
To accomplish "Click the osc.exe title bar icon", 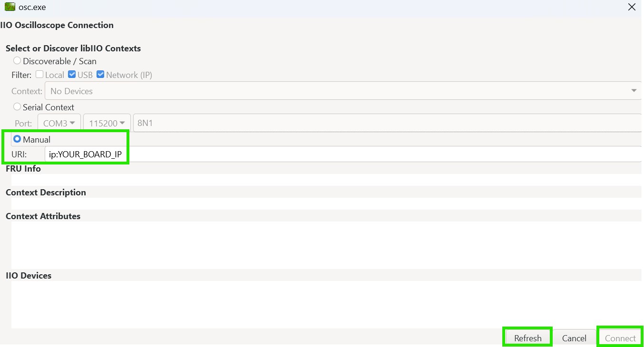I will point(10,7).
